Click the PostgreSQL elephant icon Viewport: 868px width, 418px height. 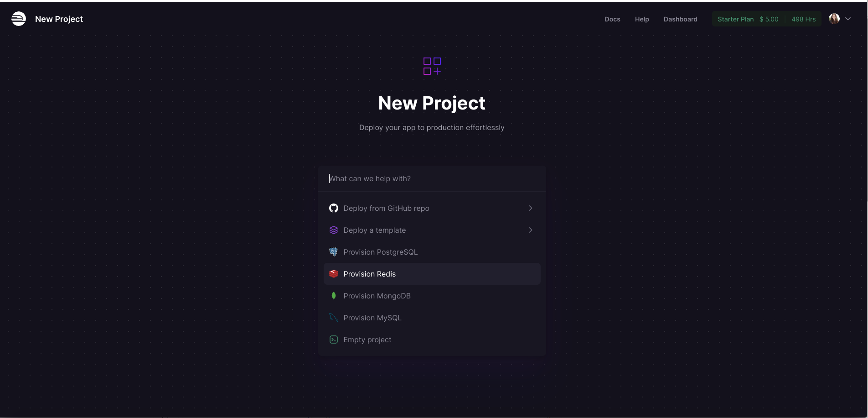point(334,252)
